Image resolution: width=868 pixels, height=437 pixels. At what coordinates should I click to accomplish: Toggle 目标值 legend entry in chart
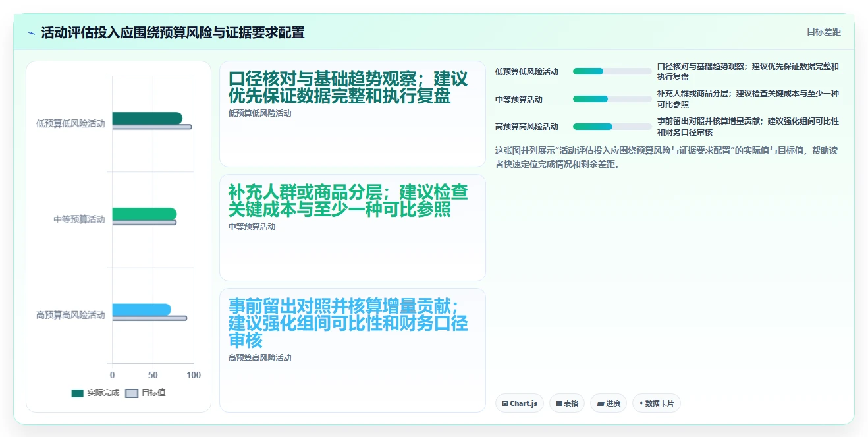[x=145, y=393]
